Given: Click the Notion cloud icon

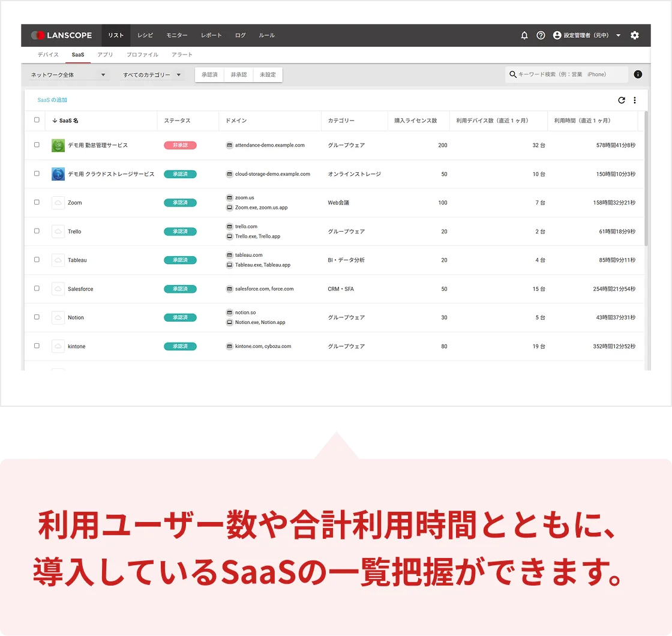Looking at the screenshot, I should [58, 317].
